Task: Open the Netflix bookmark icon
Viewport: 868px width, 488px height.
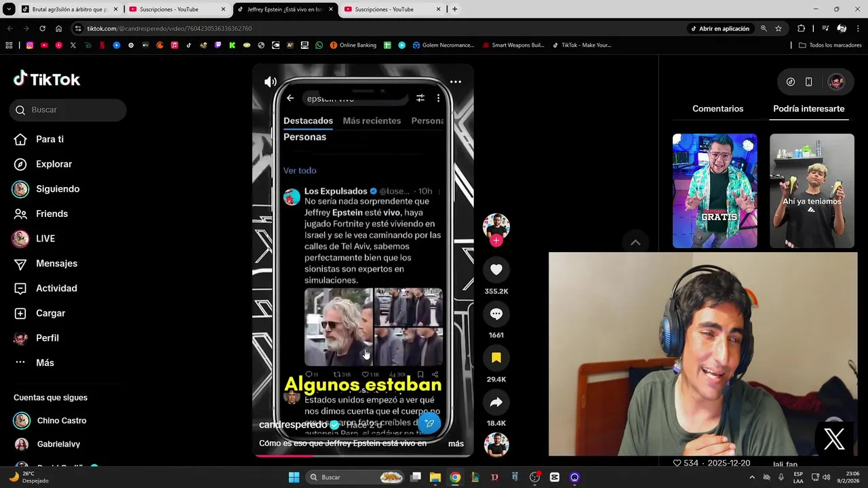Action: 102,45
